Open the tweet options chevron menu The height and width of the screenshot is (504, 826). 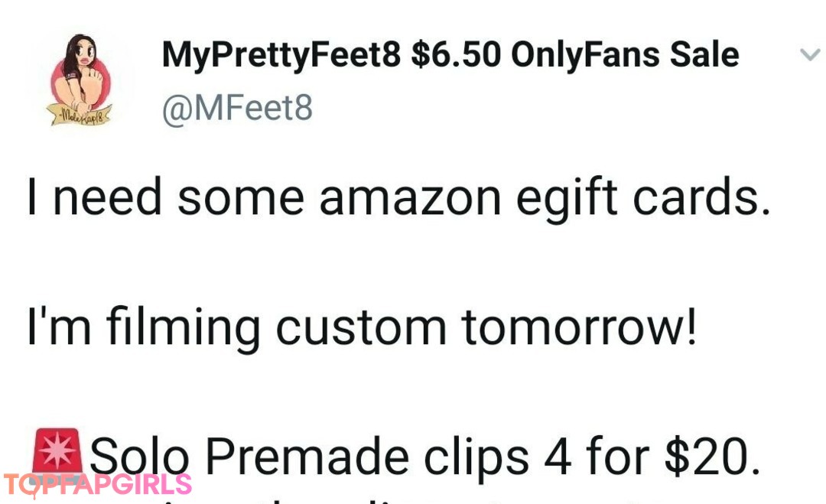pos(810,54)
